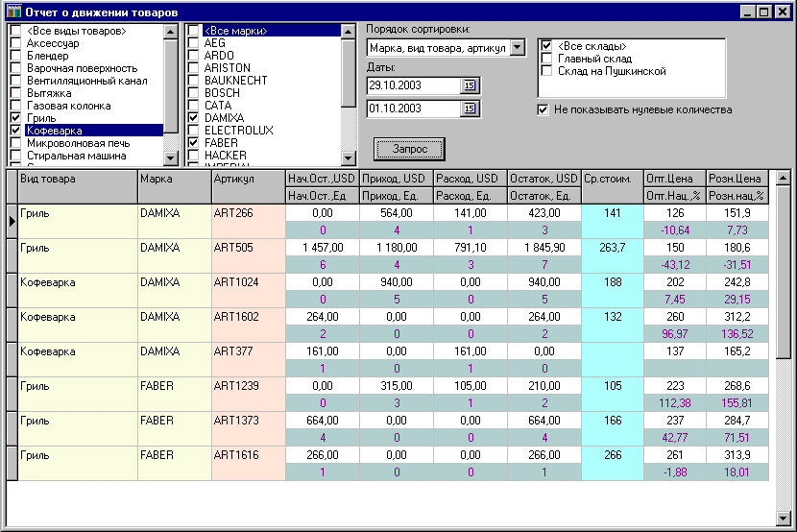This screenshot has height=532, width=797.
Task: Maximize the report window
Action: click(764, 12)
